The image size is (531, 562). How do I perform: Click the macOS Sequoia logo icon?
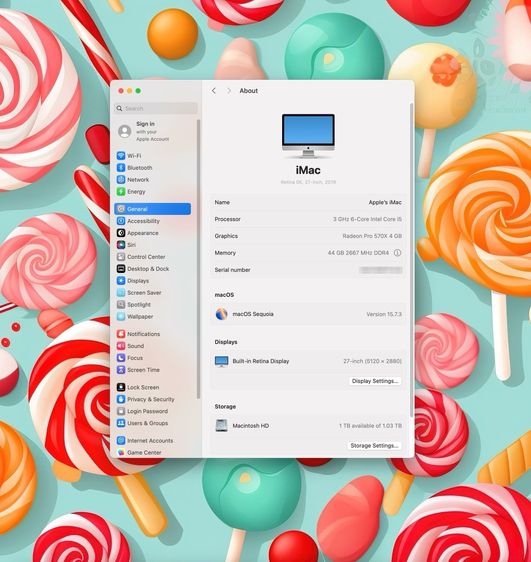[221, 314]
